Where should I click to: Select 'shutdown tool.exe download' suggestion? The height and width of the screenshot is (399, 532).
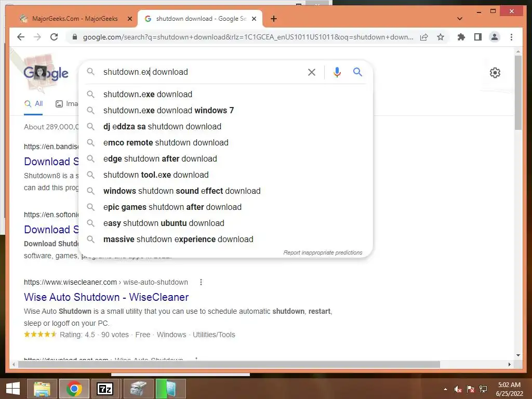pos(225,175)
